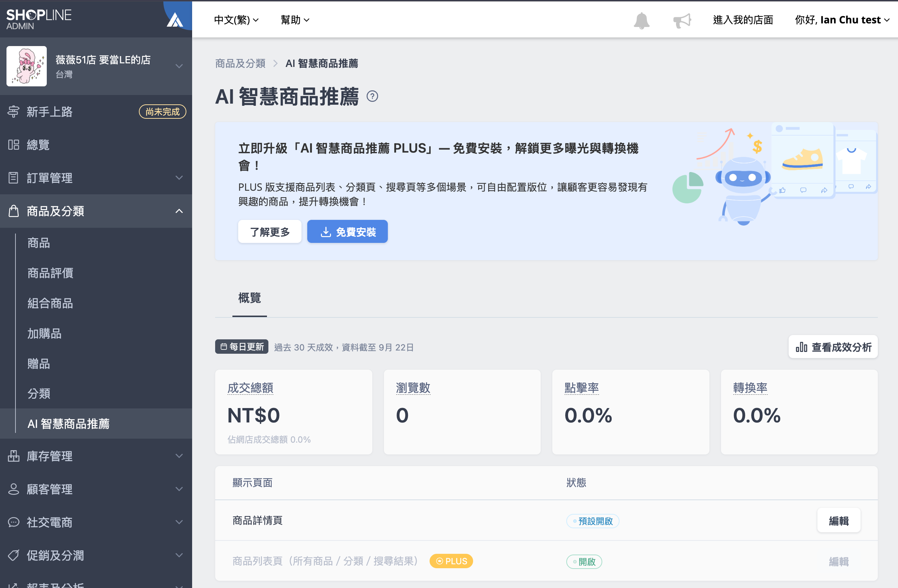This screenshot has width=898, height=588.
Task: Click the help question mark beside title
Action: [372, 96]
